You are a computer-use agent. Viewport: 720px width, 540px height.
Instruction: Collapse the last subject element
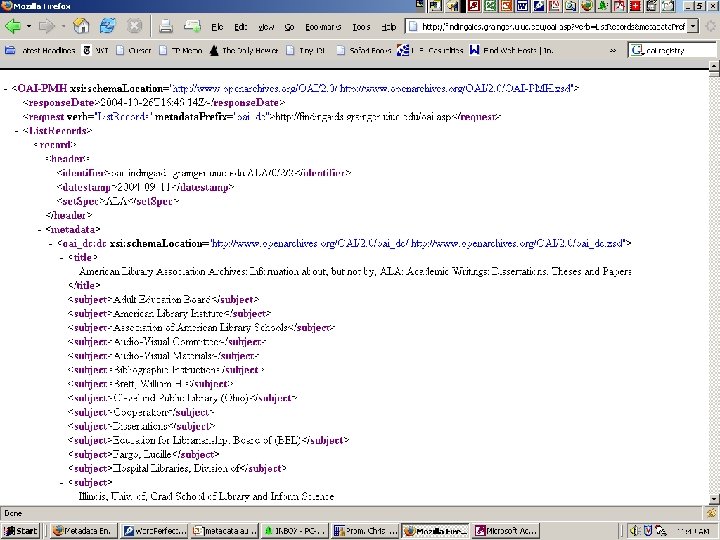click(x=62, y=483)
